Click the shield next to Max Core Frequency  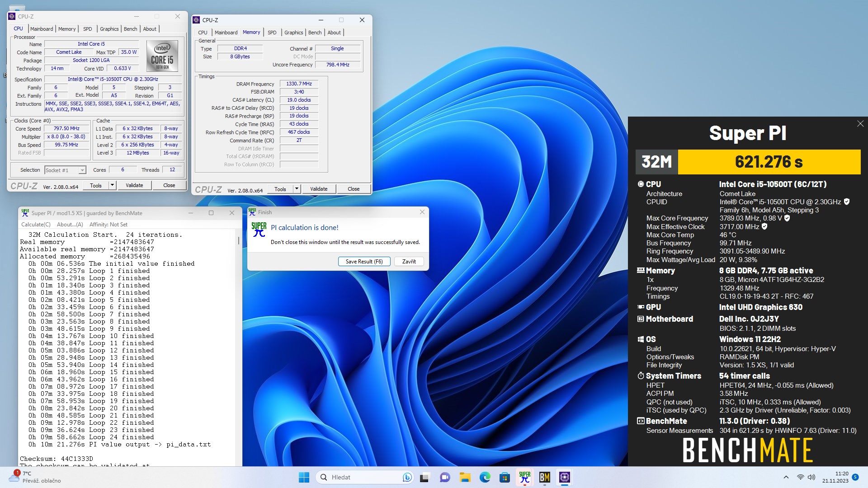787,218
